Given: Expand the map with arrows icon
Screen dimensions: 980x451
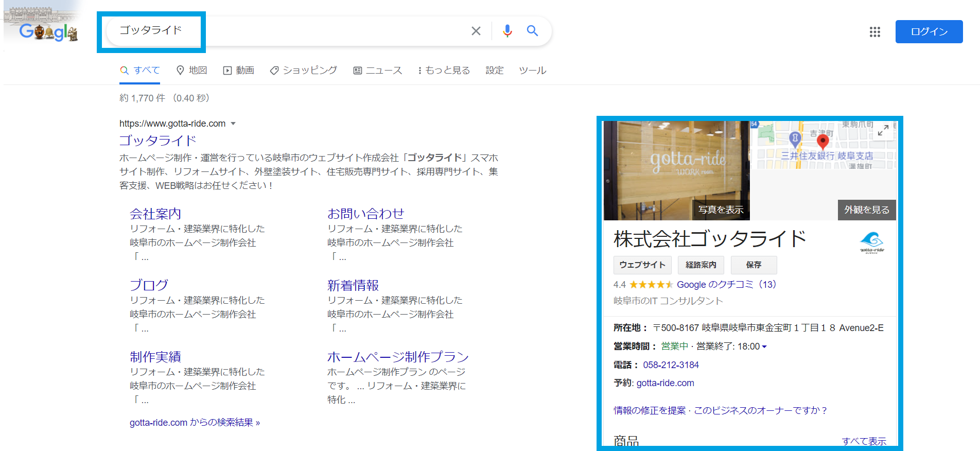Looking at the screenshot, I should [x=883, y=131].
